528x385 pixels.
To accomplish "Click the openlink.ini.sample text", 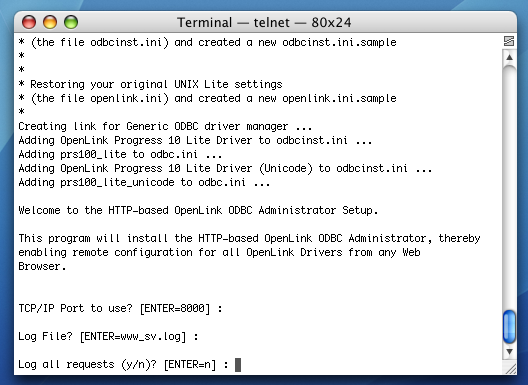I will 339,98.
